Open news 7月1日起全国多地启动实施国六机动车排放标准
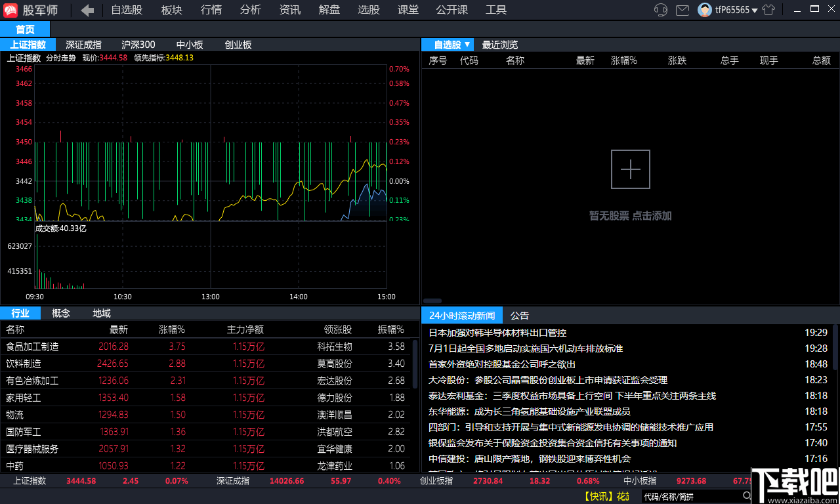This screenshot has width=840, height=504. (526, 348)
